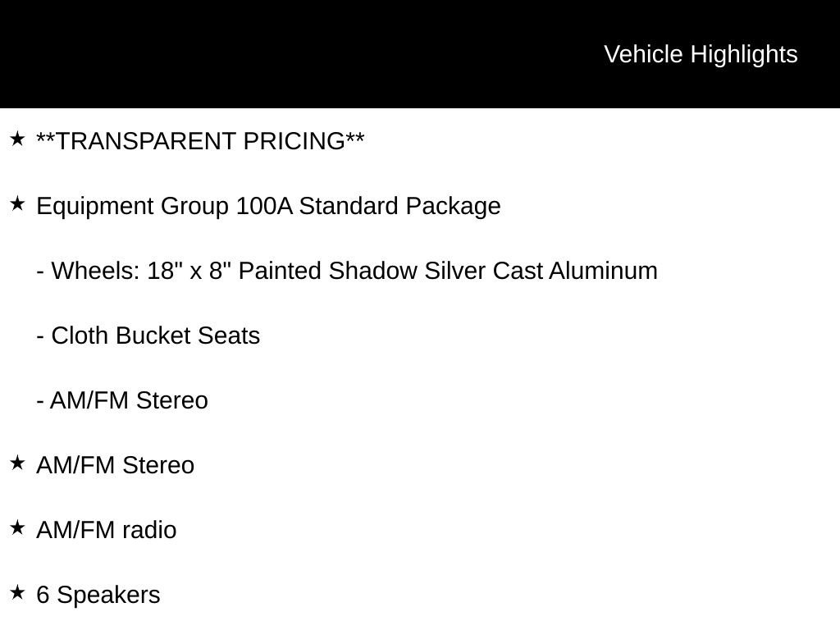The width and height of the screenshot is (840, 630).
Task: Click the dash bullet before Wheels
Action: point(40,272)
